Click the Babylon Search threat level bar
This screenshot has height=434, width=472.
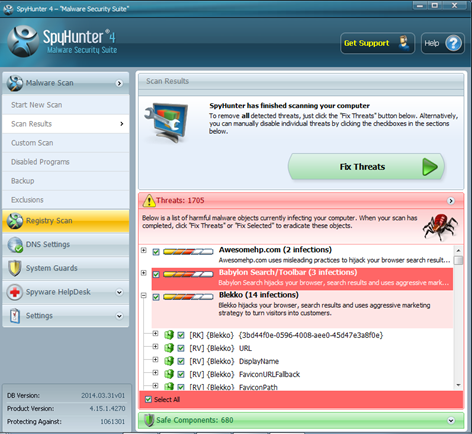click(x=188, y=274)
